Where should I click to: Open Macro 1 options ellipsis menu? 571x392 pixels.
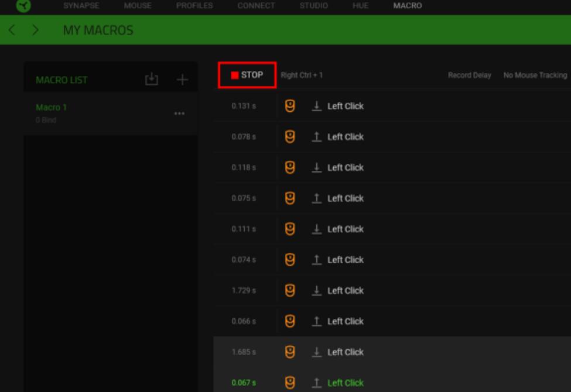179,113
